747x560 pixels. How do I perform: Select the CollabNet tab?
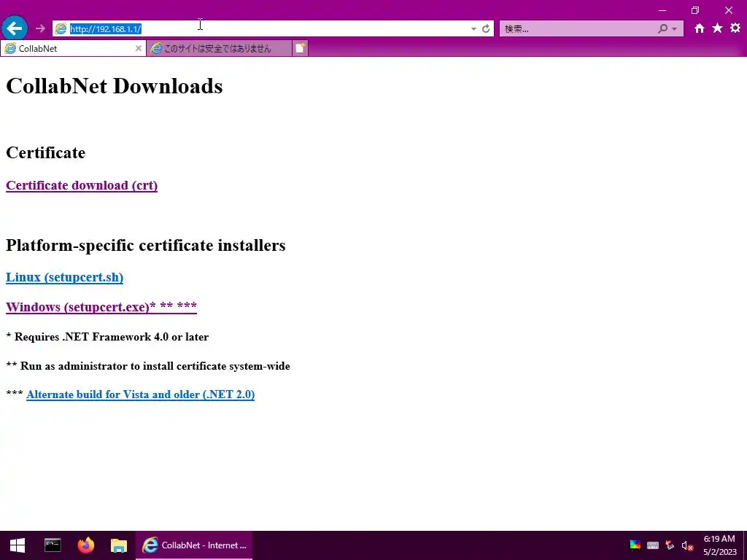(x=73, y=48)
